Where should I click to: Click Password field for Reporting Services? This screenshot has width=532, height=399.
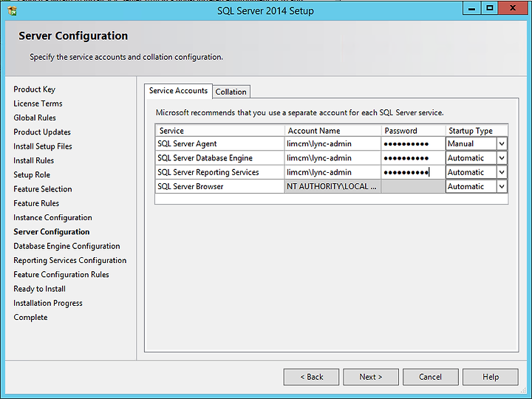(413, 172)
